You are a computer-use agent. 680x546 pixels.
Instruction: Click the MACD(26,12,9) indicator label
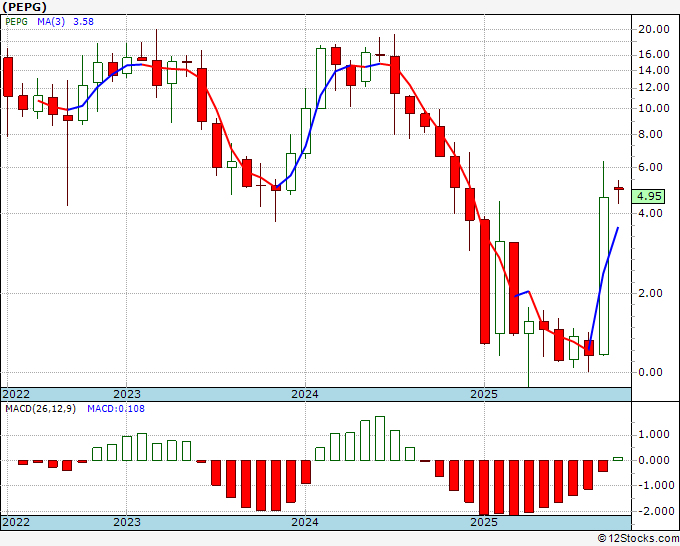click(40, 409)
